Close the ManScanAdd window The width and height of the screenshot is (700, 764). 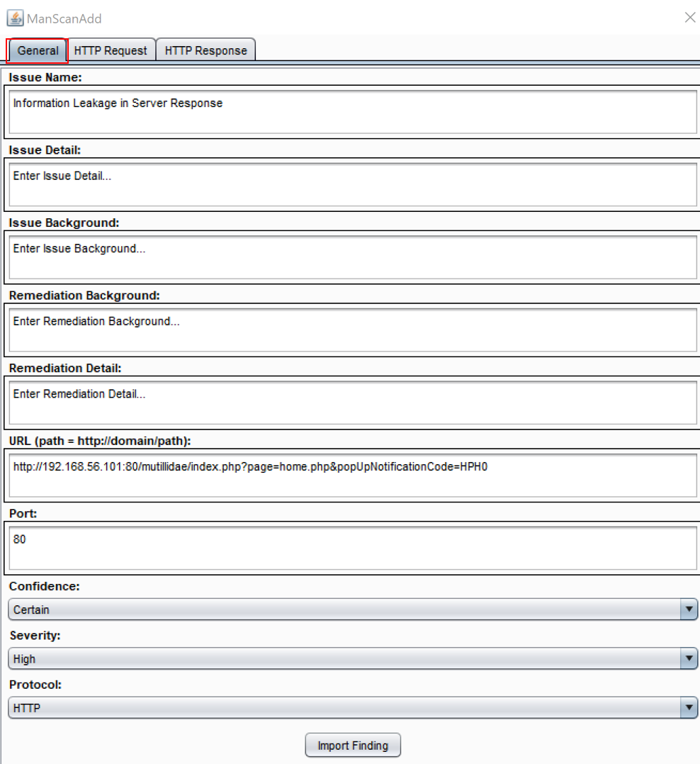tap(689, 18)
